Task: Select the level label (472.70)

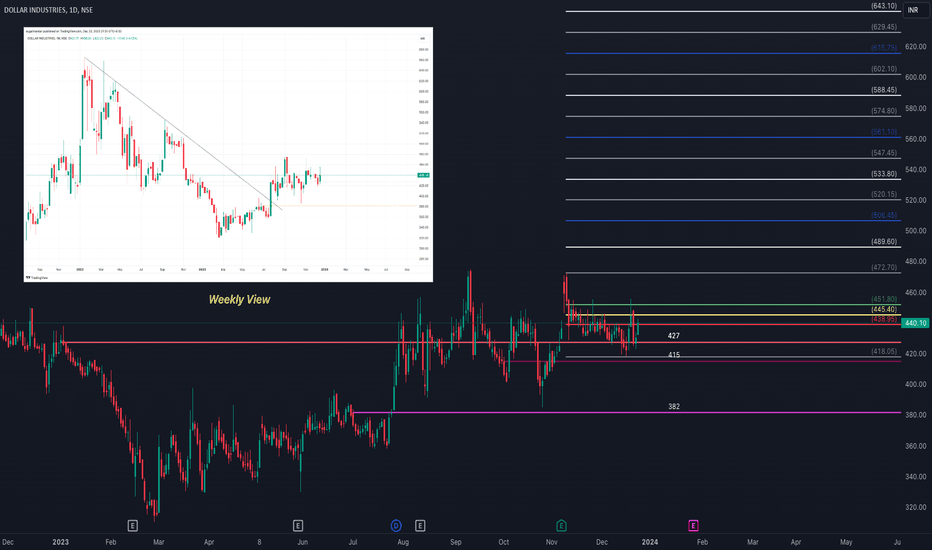Action: click(x=884, y=268)
